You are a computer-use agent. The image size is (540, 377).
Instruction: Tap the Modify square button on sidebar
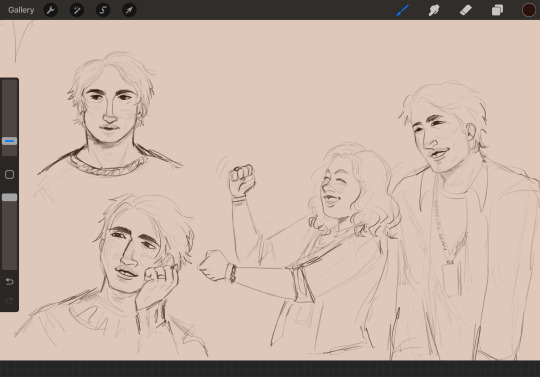coord(9,175)
